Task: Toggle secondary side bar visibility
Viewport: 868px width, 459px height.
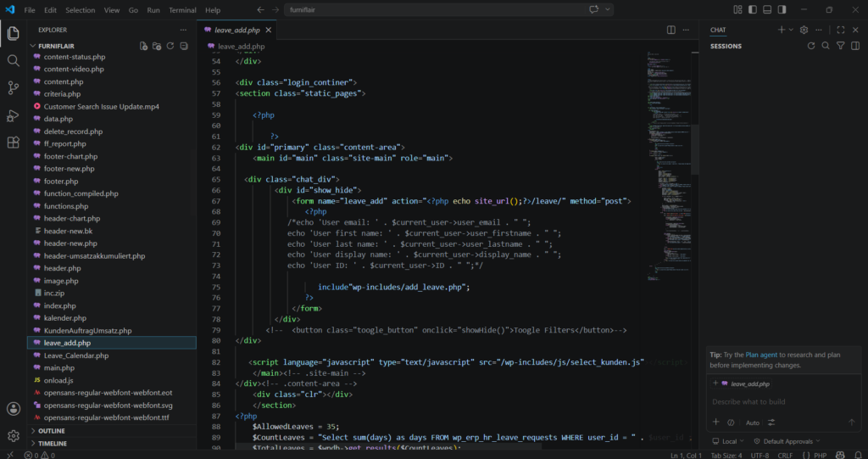Action: [x=782, y=9]
